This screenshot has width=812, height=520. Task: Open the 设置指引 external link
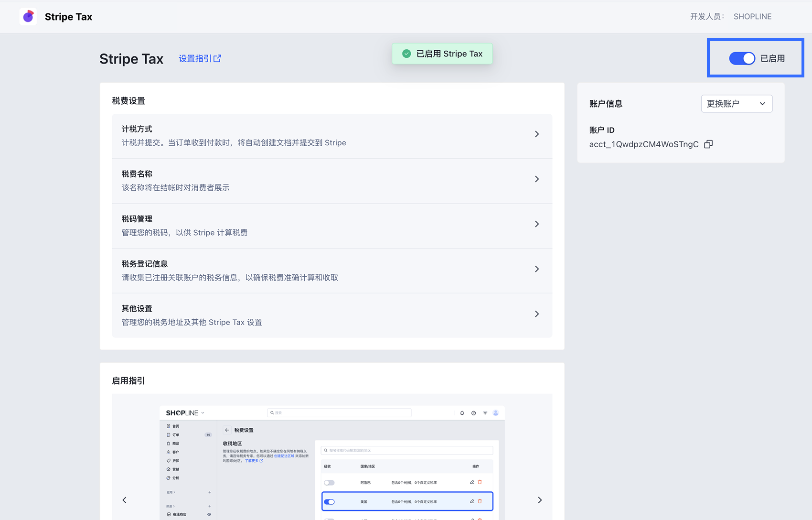[x=200, y=58]
